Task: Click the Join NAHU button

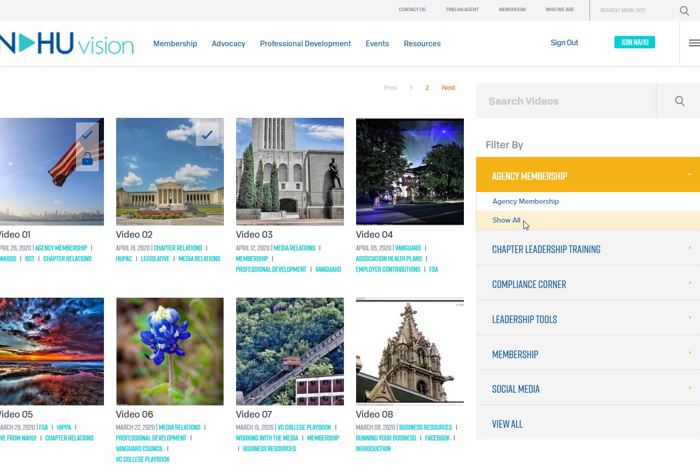Action: click(634, 42)
